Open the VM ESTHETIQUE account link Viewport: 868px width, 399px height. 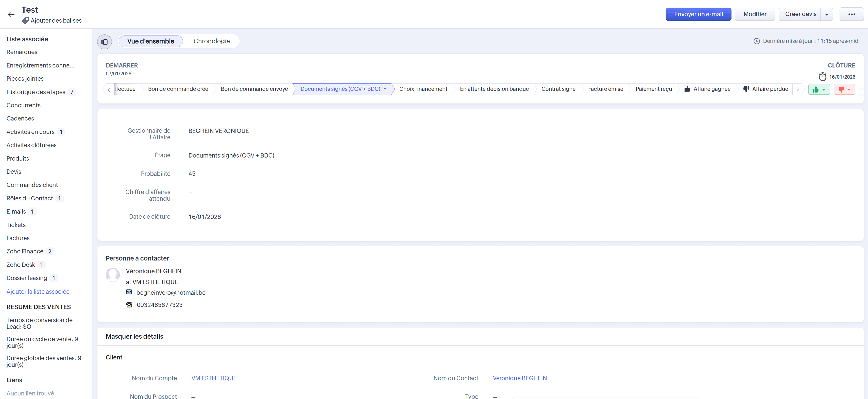click(214, 378)
